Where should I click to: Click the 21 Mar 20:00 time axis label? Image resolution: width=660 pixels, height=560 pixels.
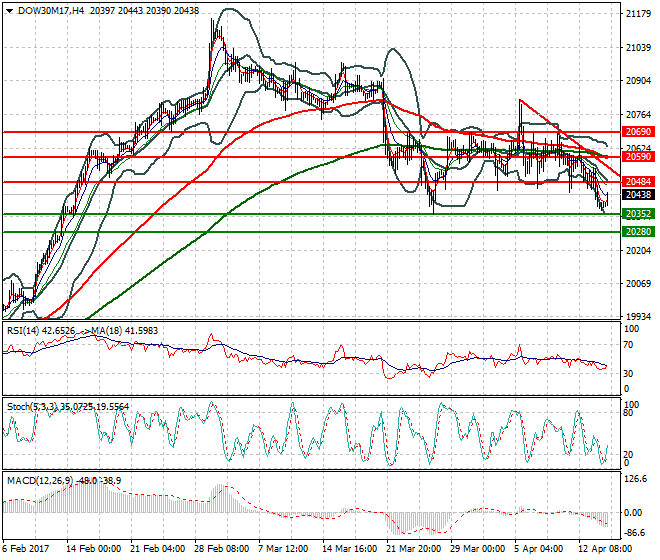[x=413, y=549]
